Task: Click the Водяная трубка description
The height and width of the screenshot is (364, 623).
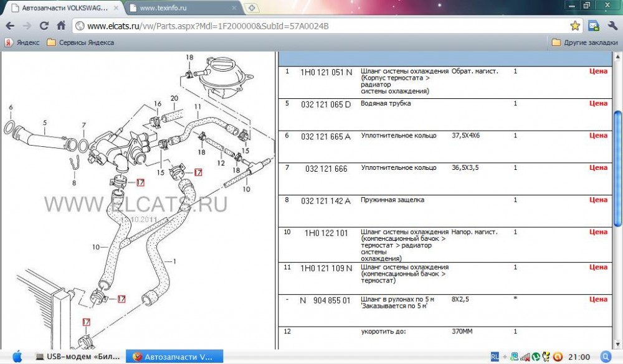Action: tap(386, 103)
